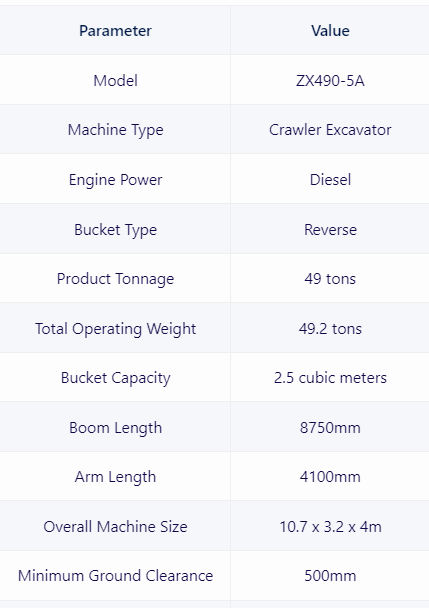Select the 2.5 cubic meters value
Image resolution: width=429 pixels, height=608 pixels.
coord(330,378)
